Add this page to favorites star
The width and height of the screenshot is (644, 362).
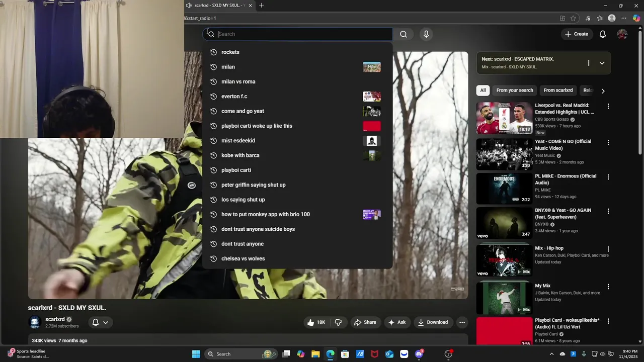[573, 18]
